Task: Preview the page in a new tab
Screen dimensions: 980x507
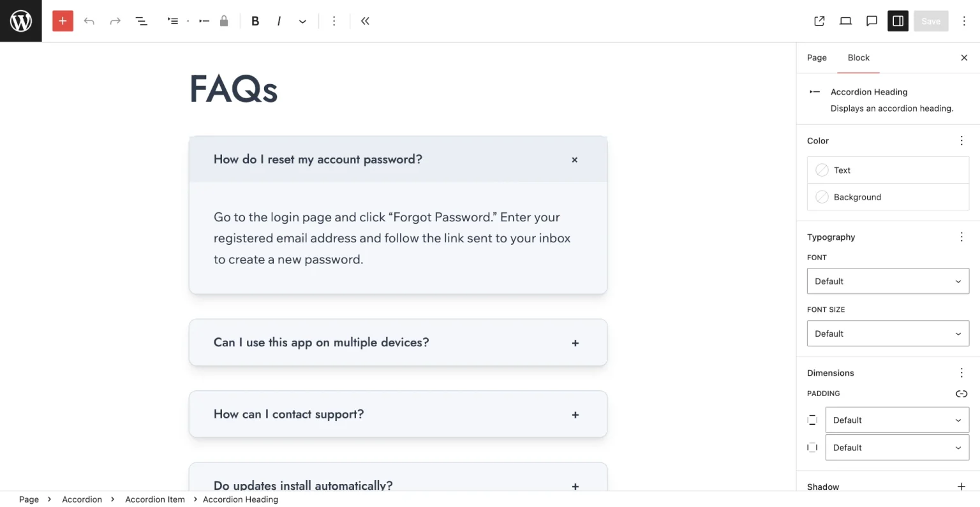Action: [819, 20]
